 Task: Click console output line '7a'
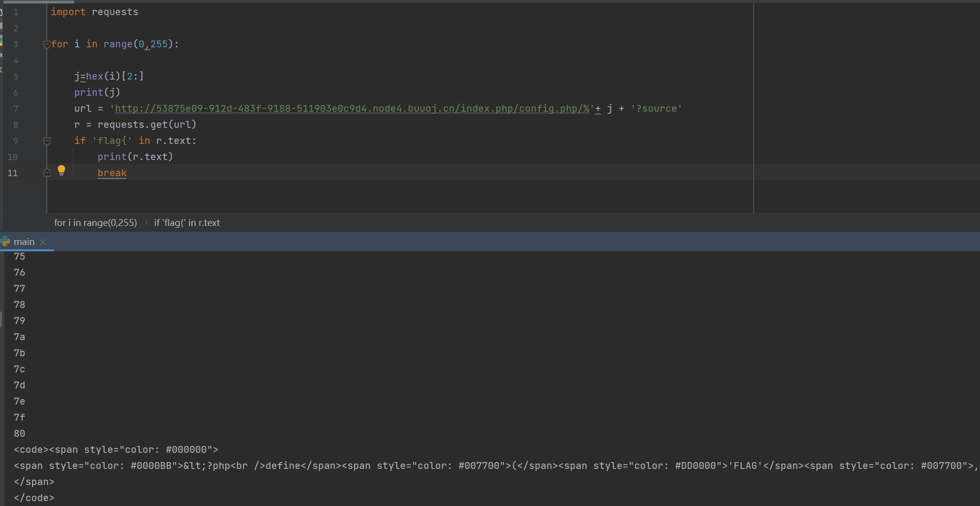click(x=20, y=337)
